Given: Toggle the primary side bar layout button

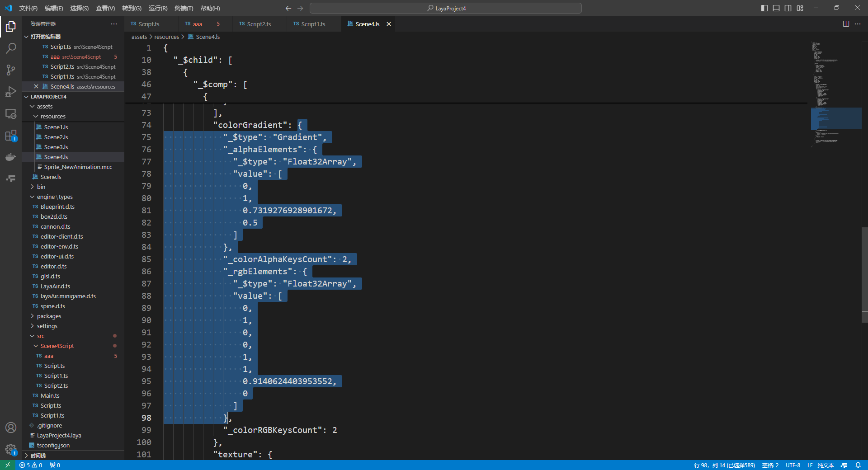Looking at the screenshot, I should pyautogui.click(x=764, y=8).
